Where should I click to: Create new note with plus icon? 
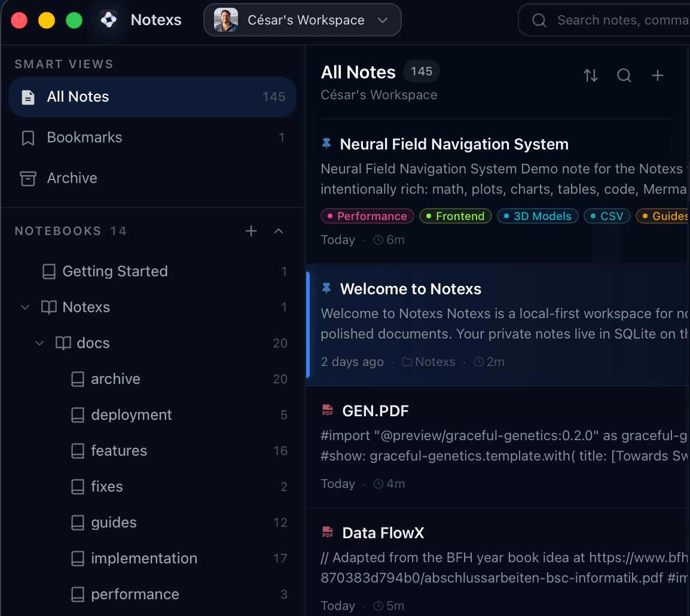pyautogui.click(x=658, y=76)
